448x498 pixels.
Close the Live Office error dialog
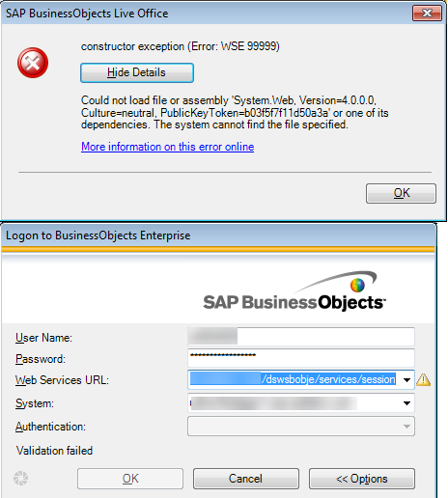click(427, 14)
